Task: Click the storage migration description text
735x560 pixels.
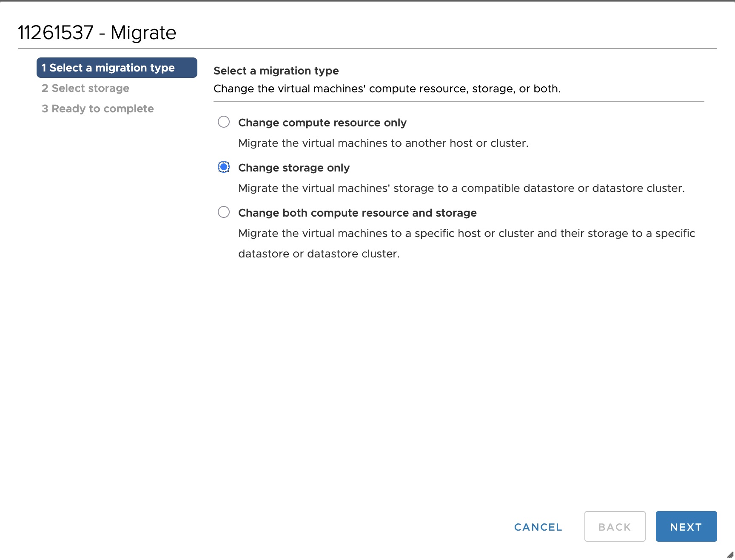Action: (462, 188)
